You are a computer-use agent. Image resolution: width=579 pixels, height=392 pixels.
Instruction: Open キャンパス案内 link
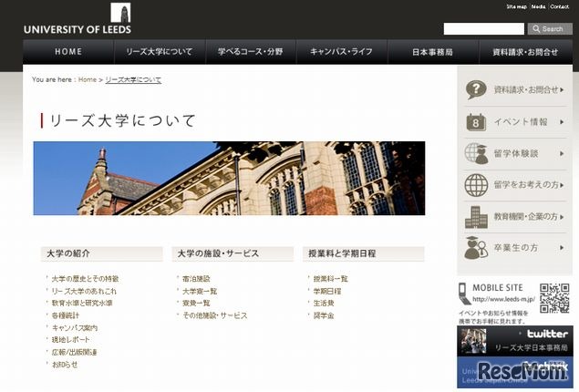click(x=75, y=328)
